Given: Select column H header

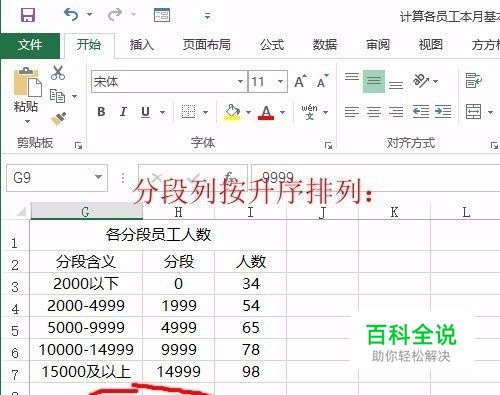Looking at the screenshot, I should tap(179, 212).
